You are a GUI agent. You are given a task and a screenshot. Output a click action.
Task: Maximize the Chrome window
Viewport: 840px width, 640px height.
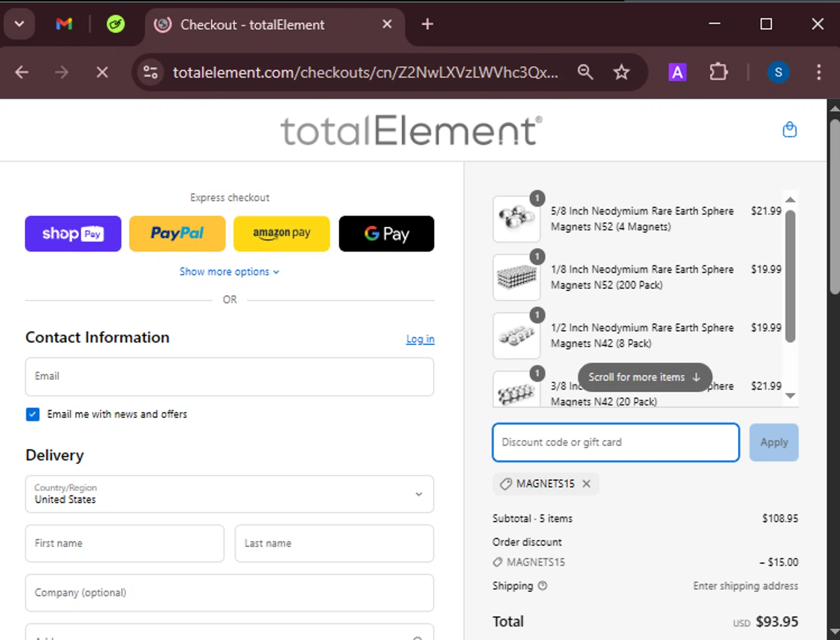coord(766,24)
